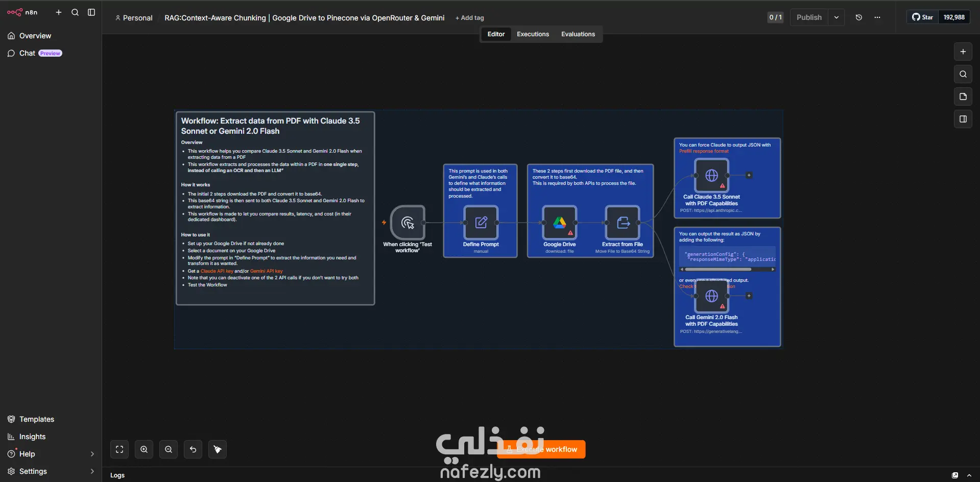Click the code block horizontal scrollbar in Gemini note
The image size is (980, 482).
click(718, 269)
